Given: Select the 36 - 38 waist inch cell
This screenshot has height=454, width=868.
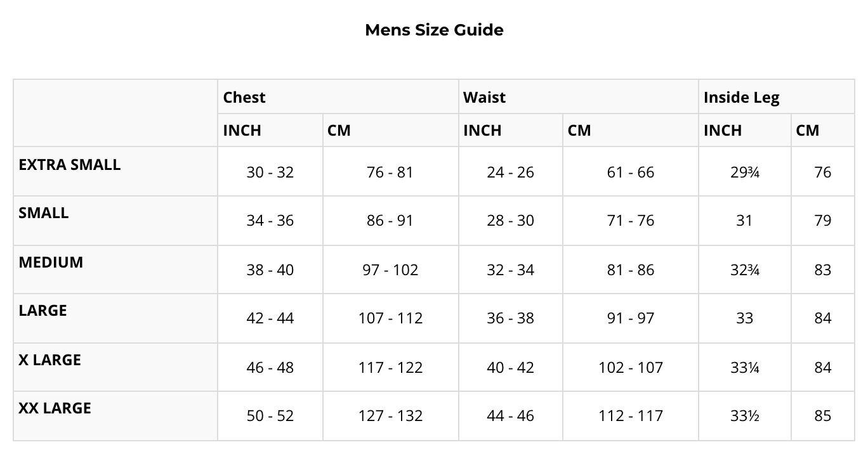Looking at the screenshot, I should tap(510, 318).
